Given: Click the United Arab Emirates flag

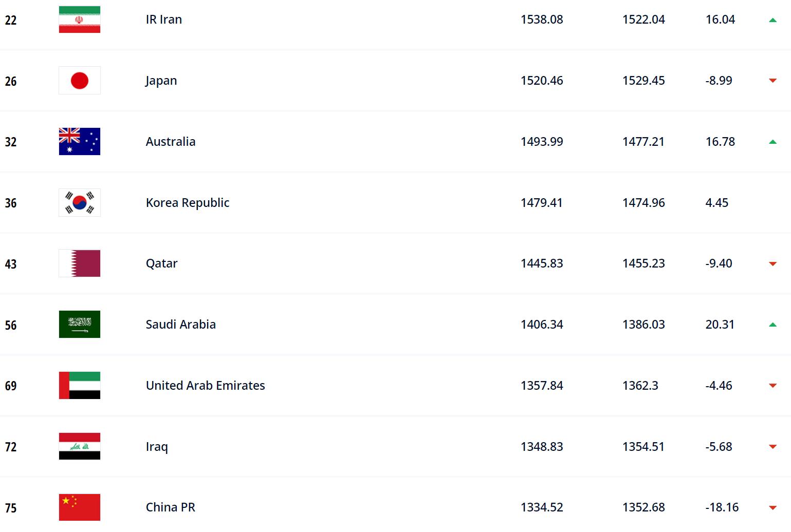Looking at the screenshot, I should (80, 386).
